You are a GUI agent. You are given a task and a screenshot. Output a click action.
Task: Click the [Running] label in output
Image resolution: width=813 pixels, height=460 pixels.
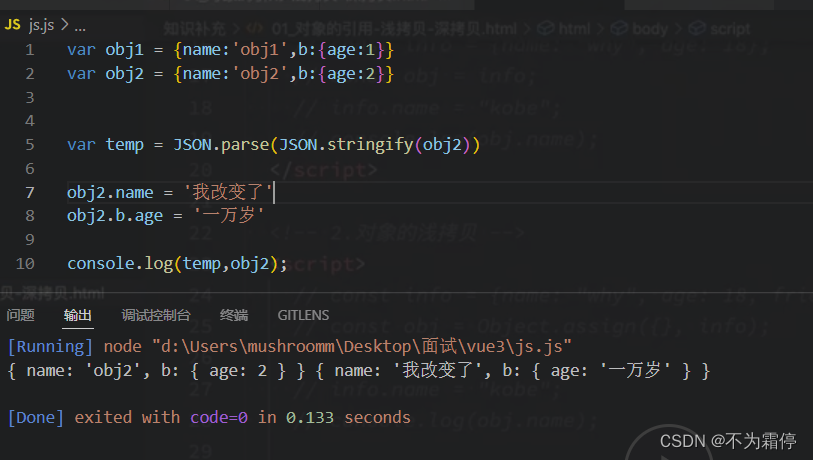pos(50,346)
